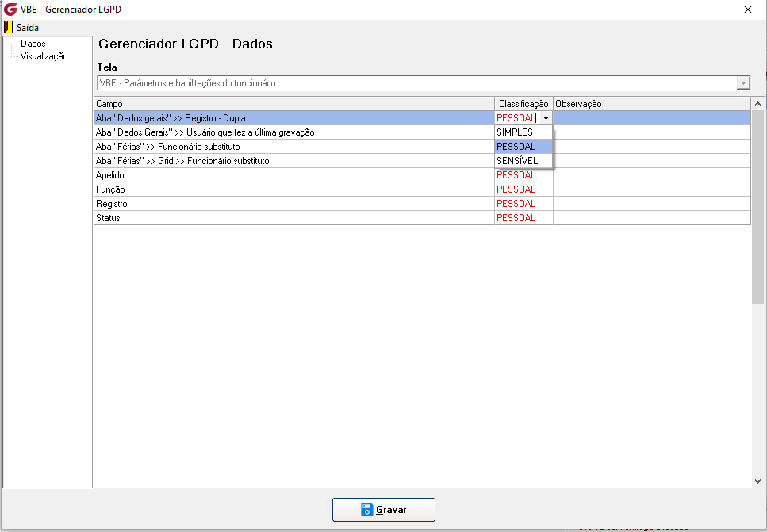Click the vertical scrollbar thumb
The image size is (767, 532).
pos(757,207)
